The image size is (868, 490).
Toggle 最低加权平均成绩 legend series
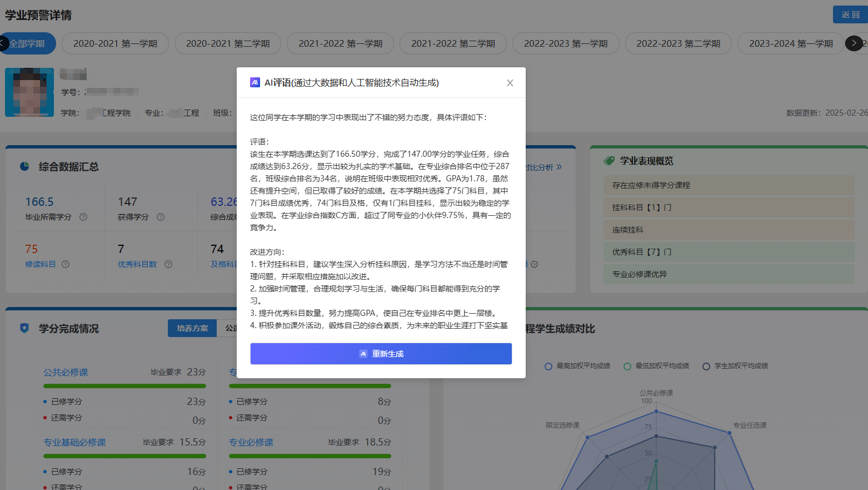(657, 366)
